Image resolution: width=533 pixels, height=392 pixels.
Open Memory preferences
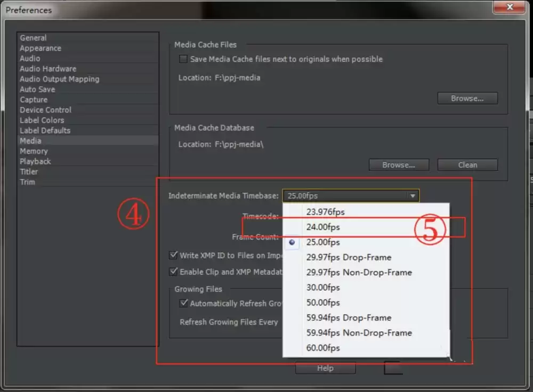pos(88,151)
